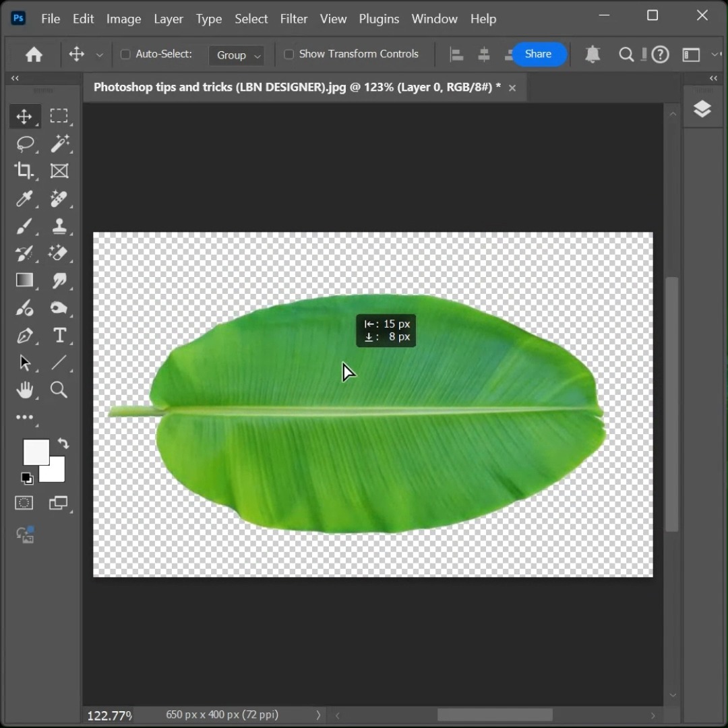Activate the Horizontal Type tool

click(x=59, y=335)
